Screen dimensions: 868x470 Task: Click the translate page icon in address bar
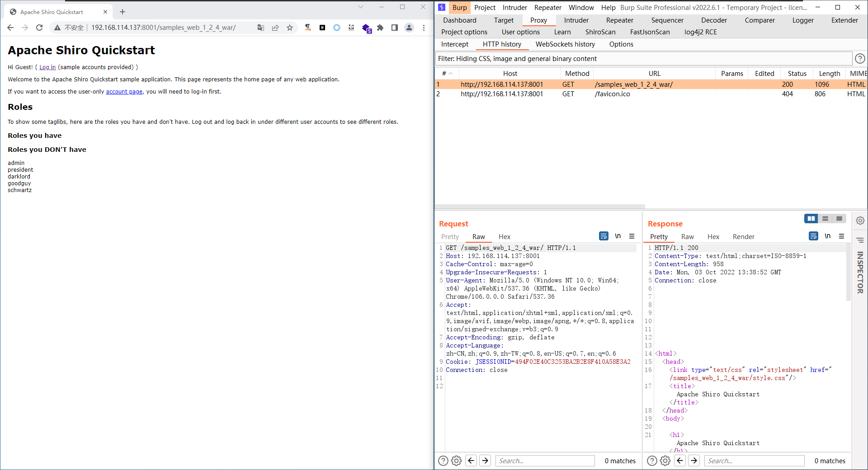point(261,28)
